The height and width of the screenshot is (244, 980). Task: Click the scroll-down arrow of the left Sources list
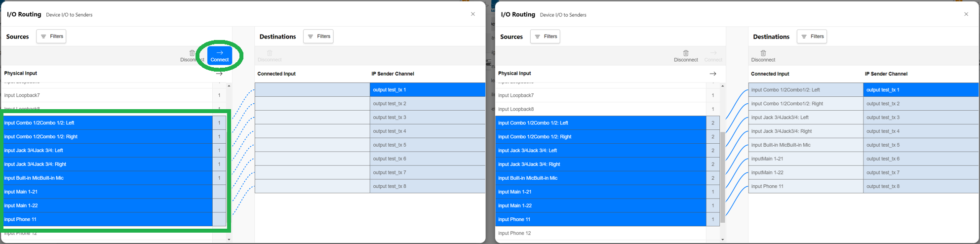[x=229, y=240]
